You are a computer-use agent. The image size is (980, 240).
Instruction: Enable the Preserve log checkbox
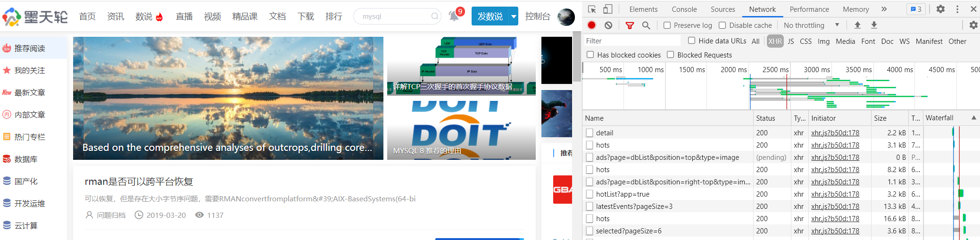667,25
